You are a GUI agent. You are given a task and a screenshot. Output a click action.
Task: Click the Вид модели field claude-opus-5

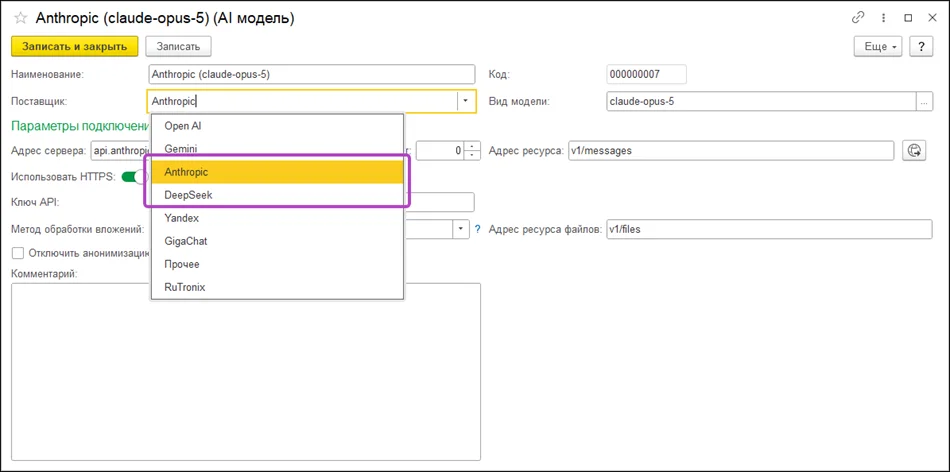(x=761, y=102)
